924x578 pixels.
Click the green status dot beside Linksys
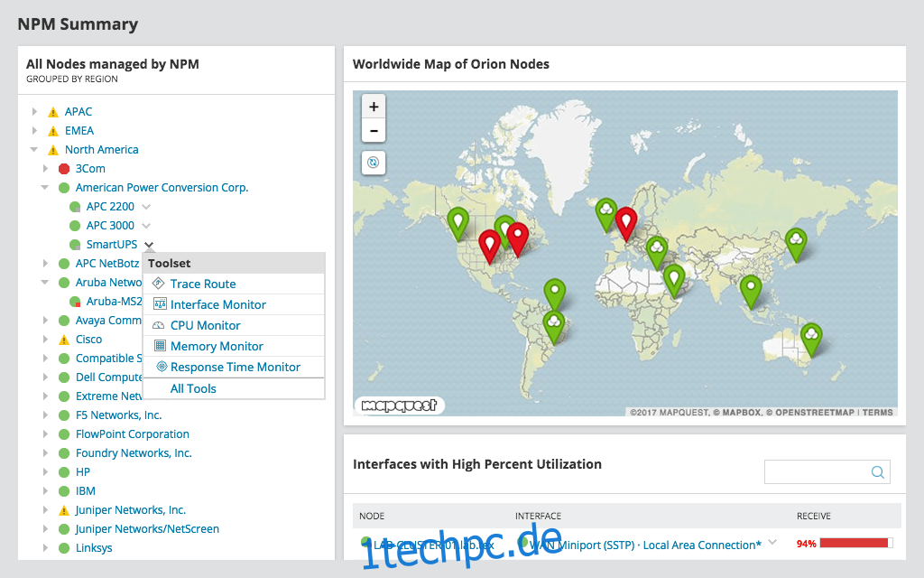64,548
